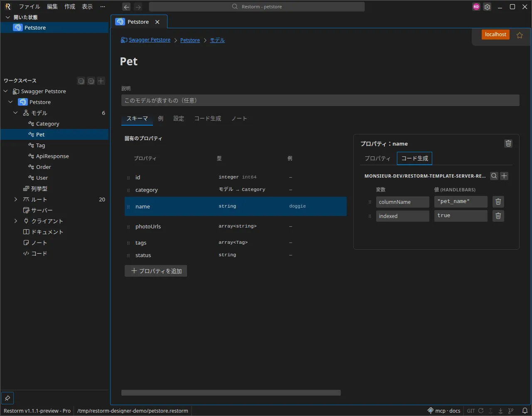Open the ドキュメント tree item
Viewport: 532px width, 416px height.
54,232
